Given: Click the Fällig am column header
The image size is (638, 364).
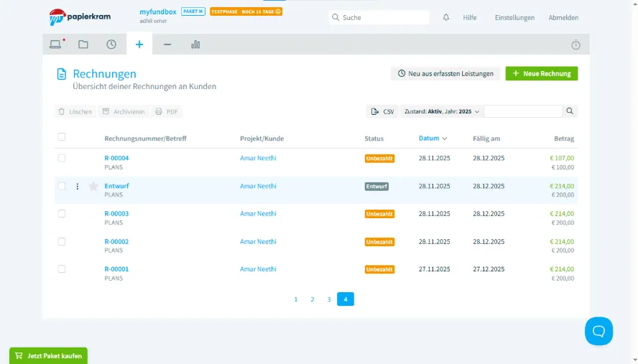Looking at the screenshot, I should pos(486,139).
